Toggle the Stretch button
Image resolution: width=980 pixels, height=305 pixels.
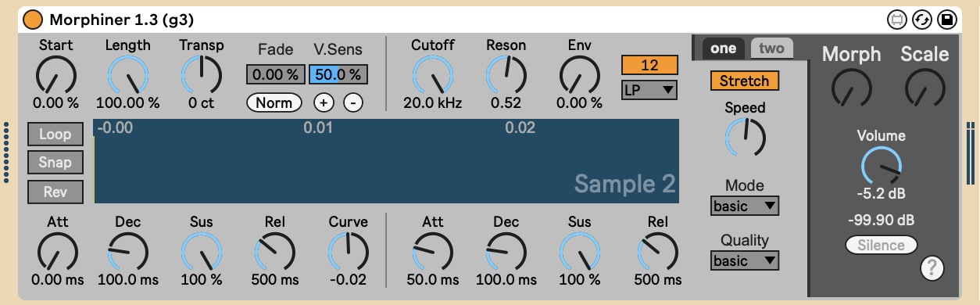pos(744,81)
